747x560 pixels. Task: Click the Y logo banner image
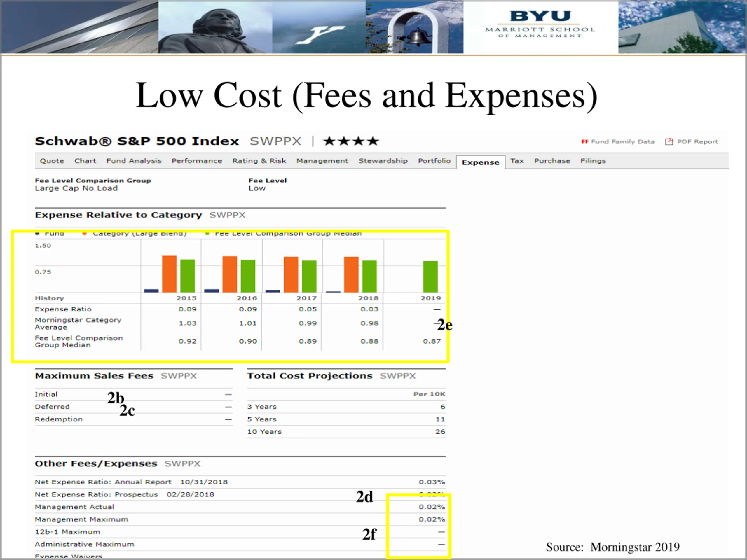pyautogui.click(x=319, y=27)
